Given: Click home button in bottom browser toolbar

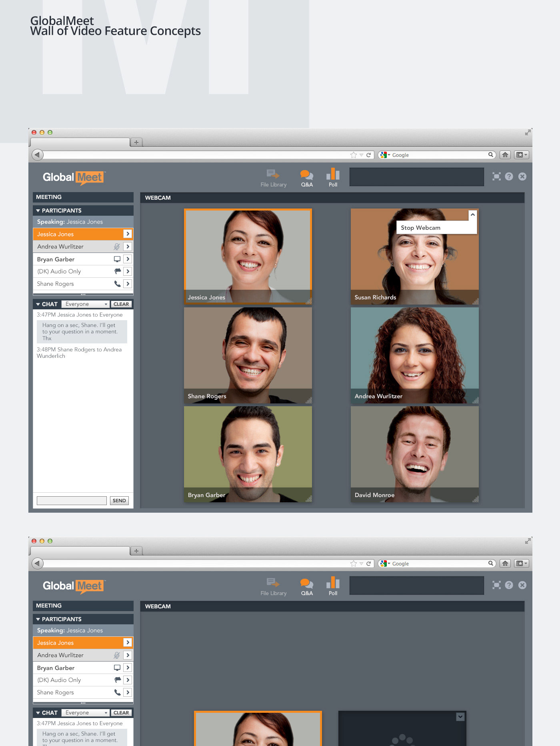Looking at the screenshot, I should pos(505,564).
